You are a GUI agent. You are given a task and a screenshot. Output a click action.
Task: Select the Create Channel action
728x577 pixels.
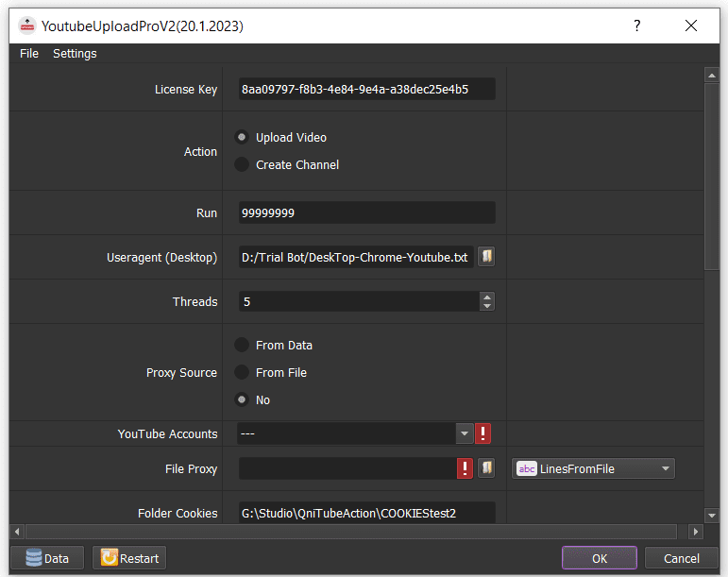287,165
